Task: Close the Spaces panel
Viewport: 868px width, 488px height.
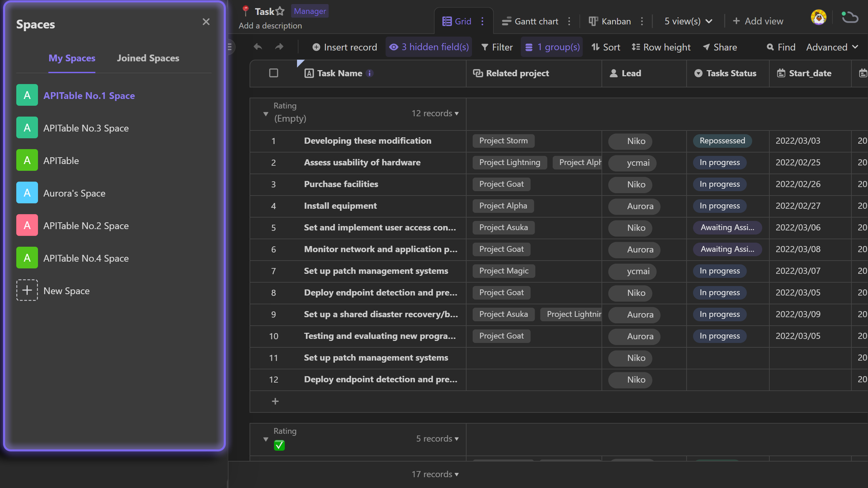Action: 206,22
